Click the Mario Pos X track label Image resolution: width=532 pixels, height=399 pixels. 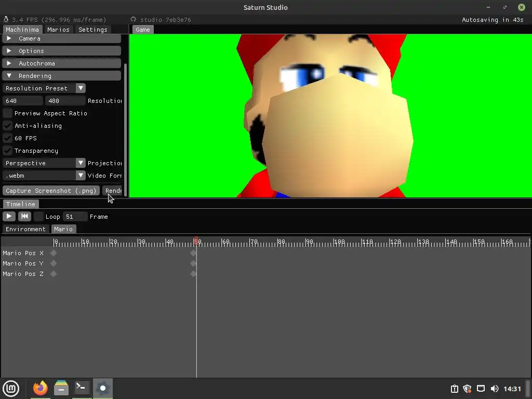pos(23,253)
